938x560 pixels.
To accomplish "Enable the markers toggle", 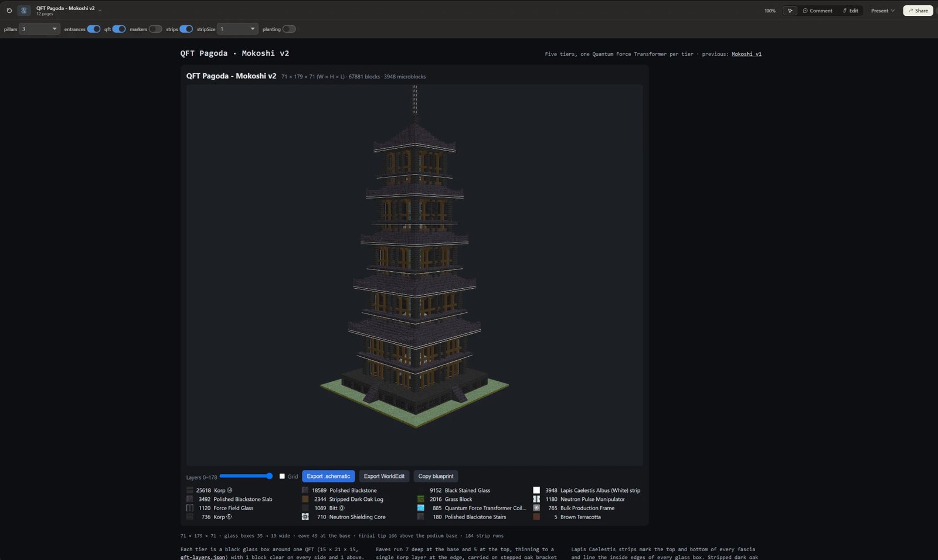I will point(155,29).
